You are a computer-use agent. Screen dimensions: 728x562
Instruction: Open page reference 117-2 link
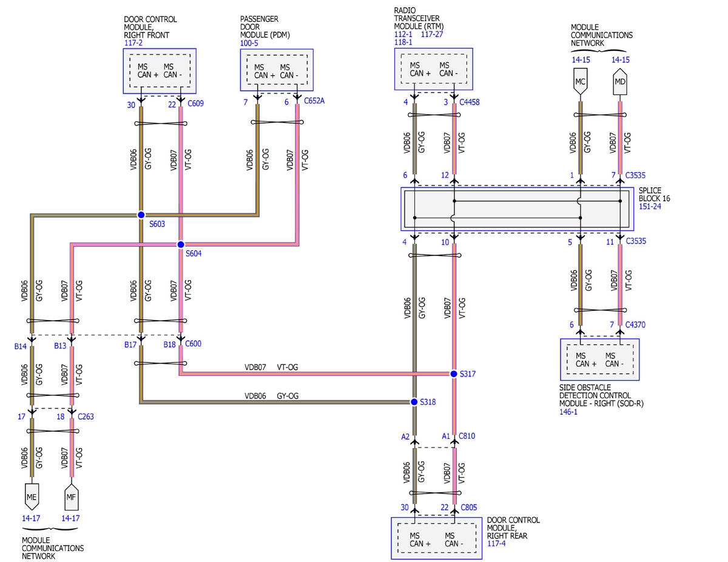[132, 44]
